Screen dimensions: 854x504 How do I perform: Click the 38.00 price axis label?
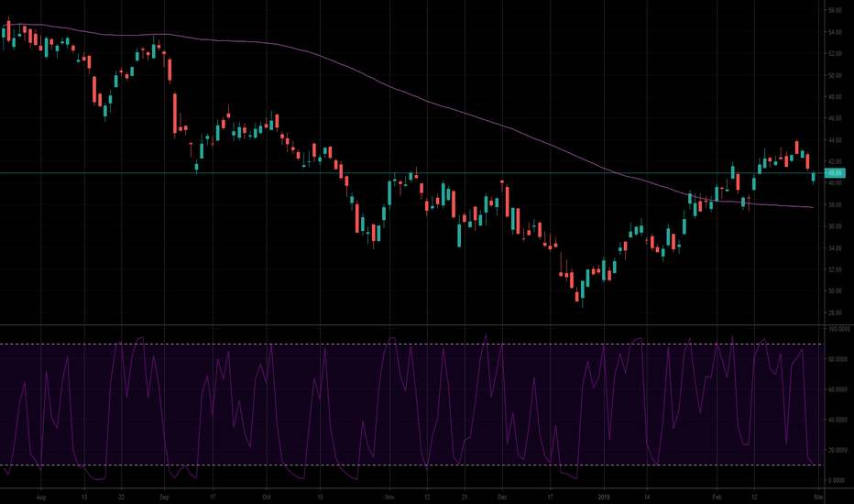tap(835, 205)
